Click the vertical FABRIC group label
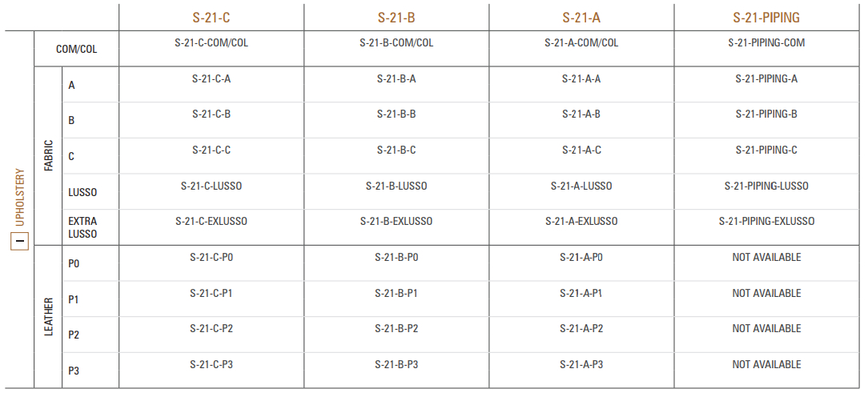 [x=49, y=156]
